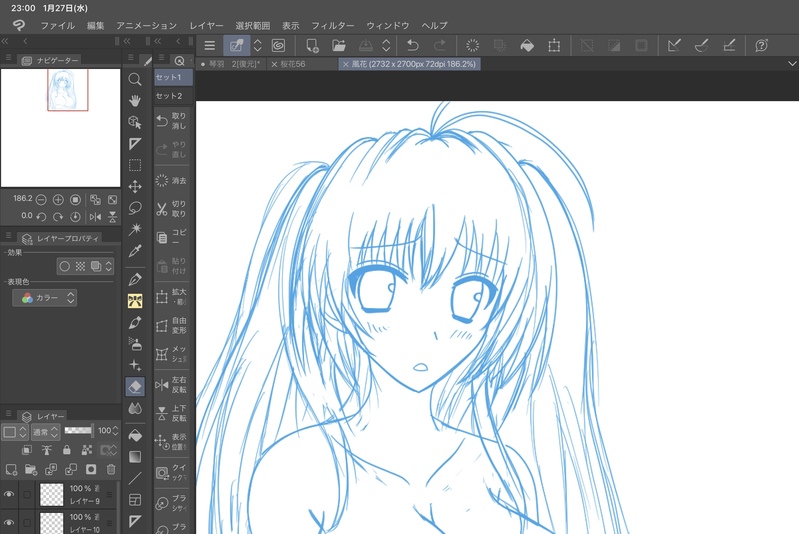The image size is (799, 534).
Task: Create a new raster layer
Action: (x=11, y=469)
